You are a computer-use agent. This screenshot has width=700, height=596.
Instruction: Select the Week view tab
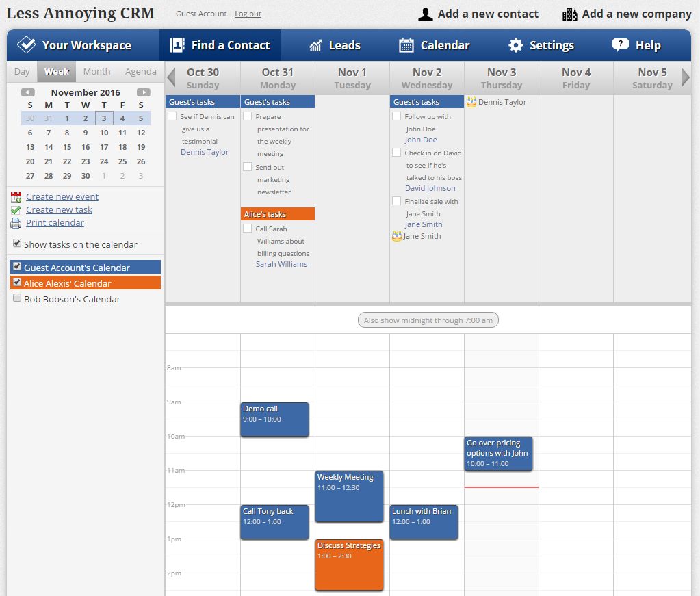(x=57, y=71)
